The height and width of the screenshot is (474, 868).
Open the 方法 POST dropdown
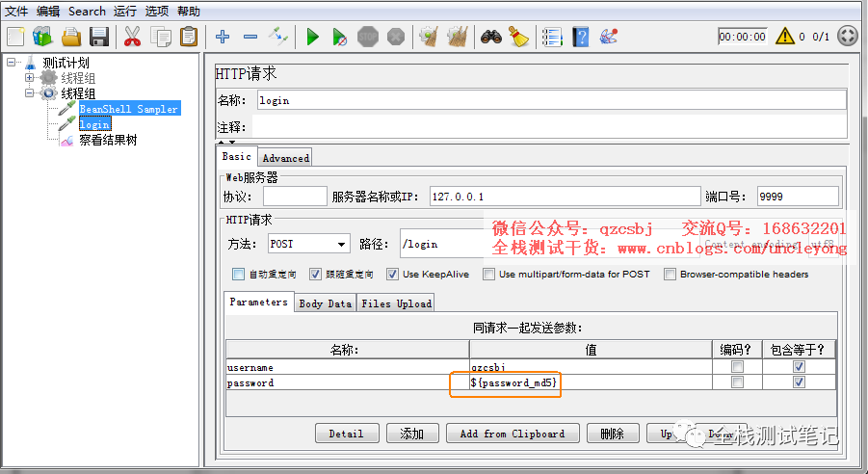[x=308, y=244]
